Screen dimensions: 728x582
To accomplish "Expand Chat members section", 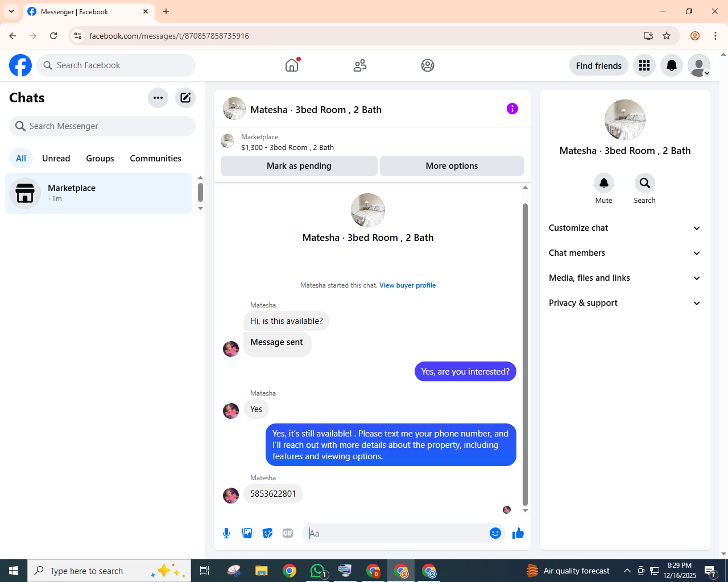I will pos(625,253).
